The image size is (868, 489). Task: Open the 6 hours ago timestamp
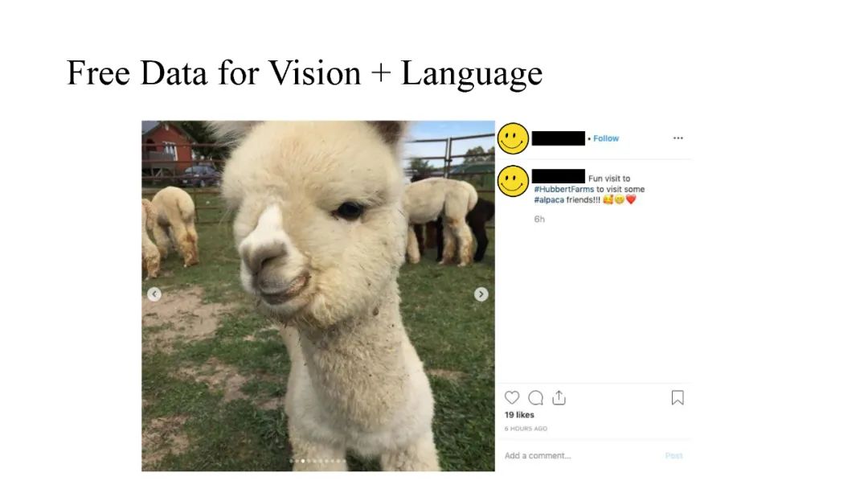pos(526,429)
